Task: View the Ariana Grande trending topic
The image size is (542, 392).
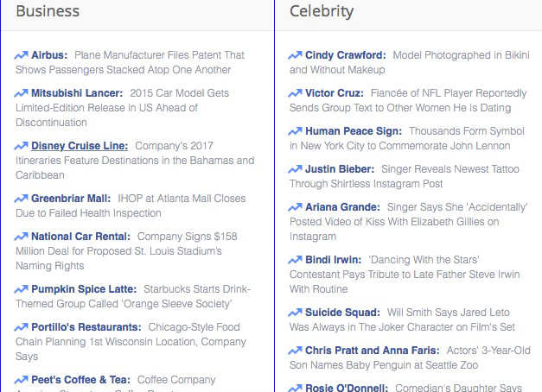Action: (342, 207)
